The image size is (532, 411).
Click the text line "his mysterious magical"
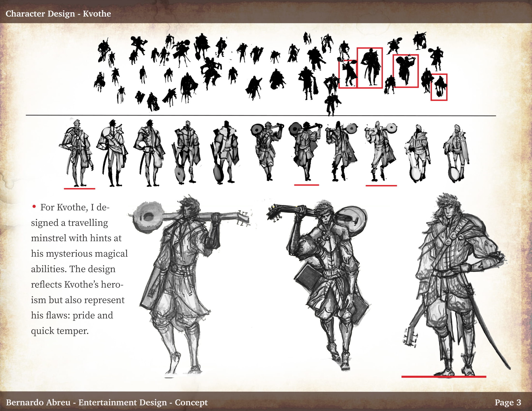coord(79,253)
